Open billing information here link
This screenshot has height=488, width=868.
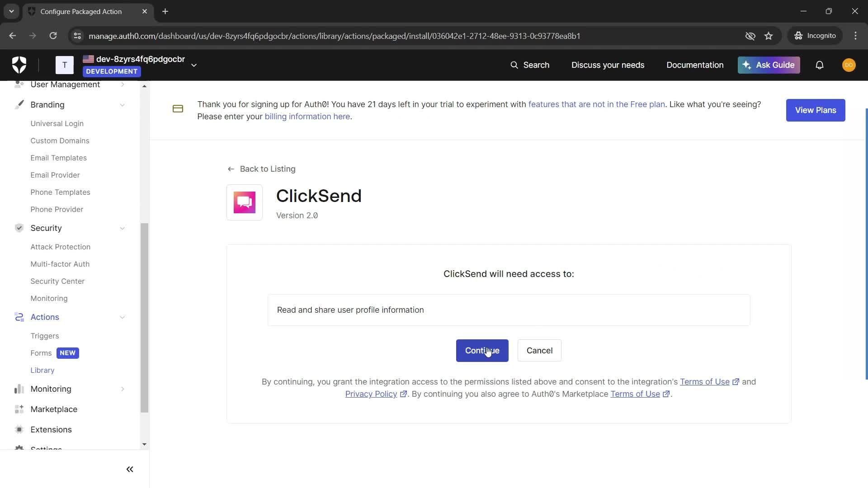pos(307,117)
